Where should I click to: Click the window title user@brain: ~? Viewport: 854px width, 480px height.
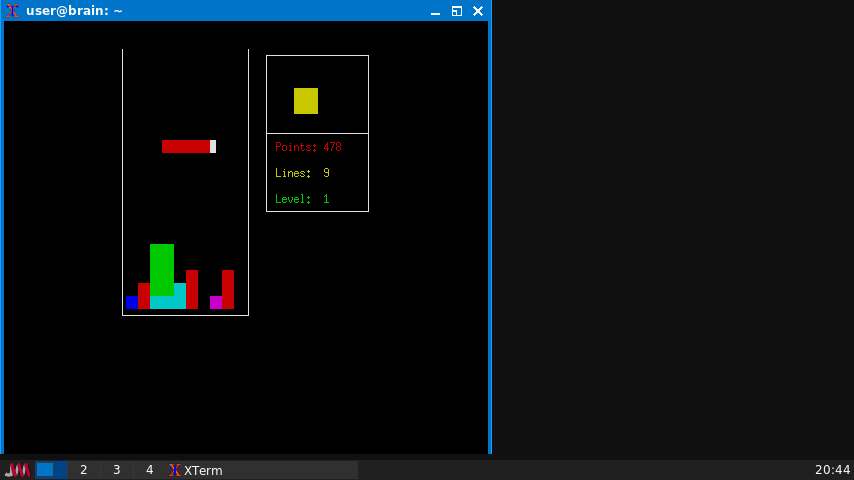74,11
